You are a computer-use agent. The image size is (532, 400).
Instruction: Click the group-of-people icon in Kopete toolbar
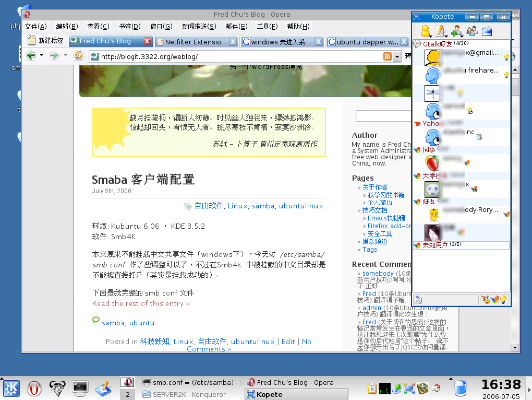click(x=472, y=31)
